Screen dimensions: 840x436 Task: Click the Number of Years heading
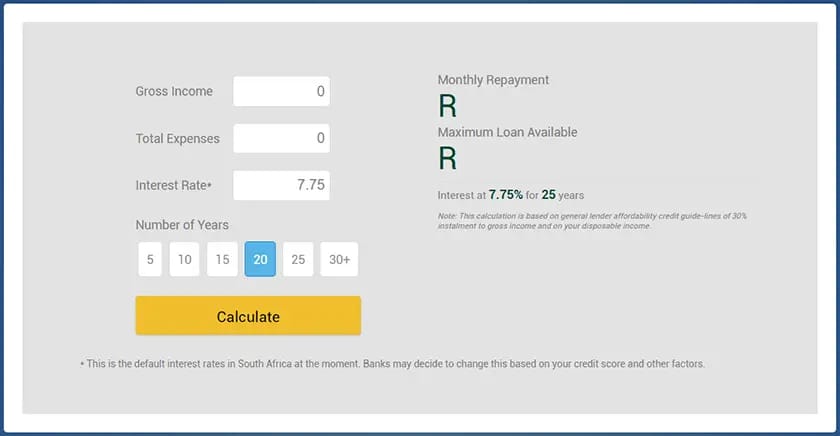[182, 224]
